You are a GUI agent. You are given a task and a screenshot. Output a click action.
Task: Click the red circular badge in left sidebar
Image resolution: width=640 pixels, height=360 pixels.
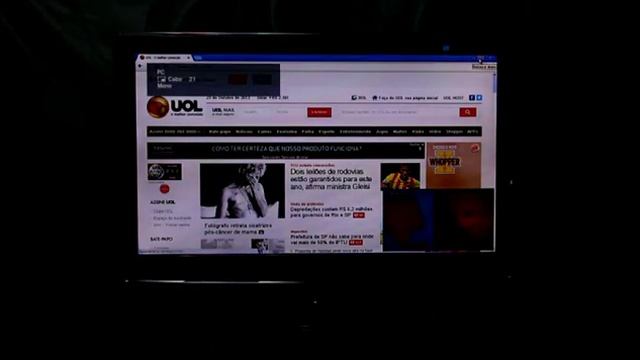164,189
